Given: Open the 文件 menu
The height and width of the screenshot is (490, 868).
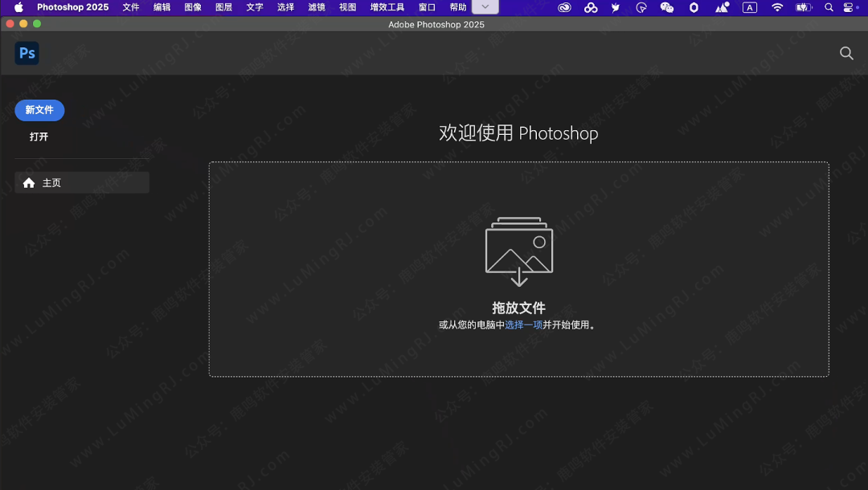Looking at the screenshot, I should (131, 7).
